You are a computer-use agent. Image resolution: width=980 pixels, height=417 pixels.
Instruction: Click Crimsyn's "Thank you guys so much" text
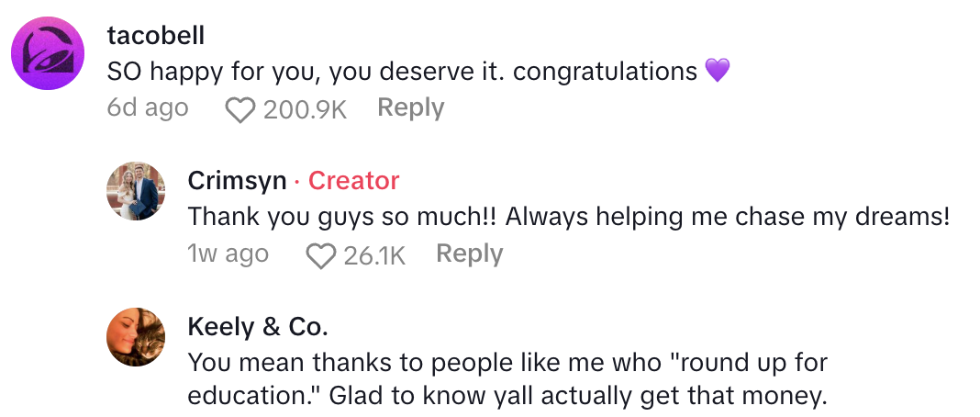(x=568, y=217)
